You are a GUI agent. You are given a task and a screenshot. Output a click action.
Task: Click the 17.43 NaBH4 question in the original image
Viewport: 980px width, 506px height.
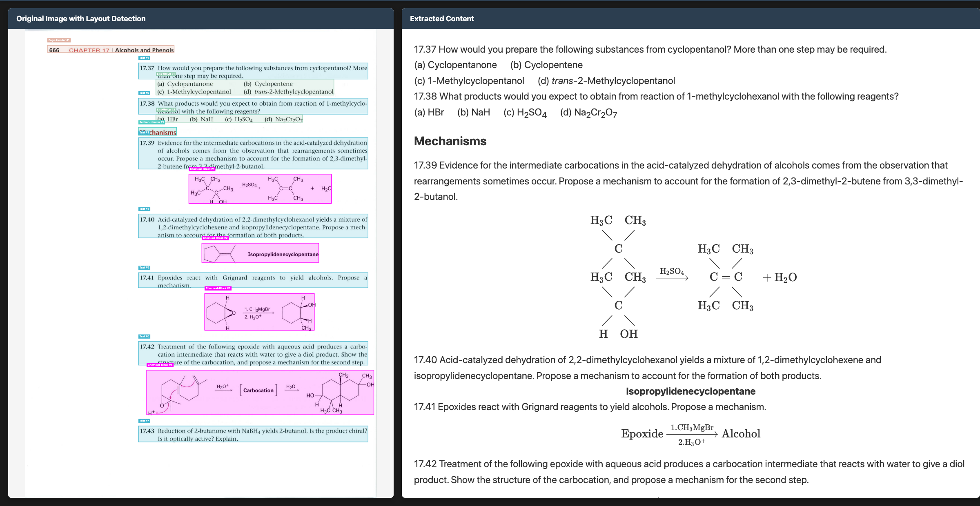[253, 434]
